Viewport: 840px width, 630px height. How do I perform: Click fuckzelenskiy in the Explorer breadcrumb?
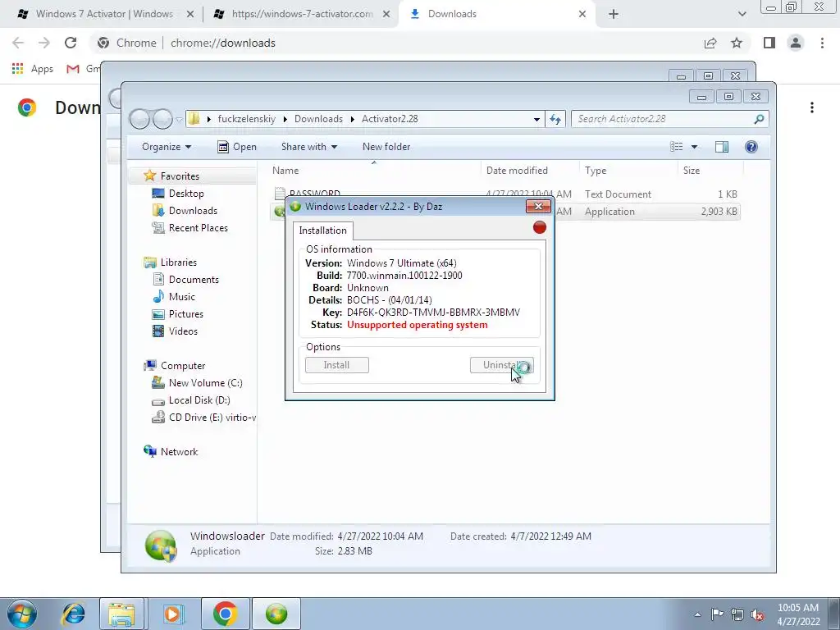point(246,119)
